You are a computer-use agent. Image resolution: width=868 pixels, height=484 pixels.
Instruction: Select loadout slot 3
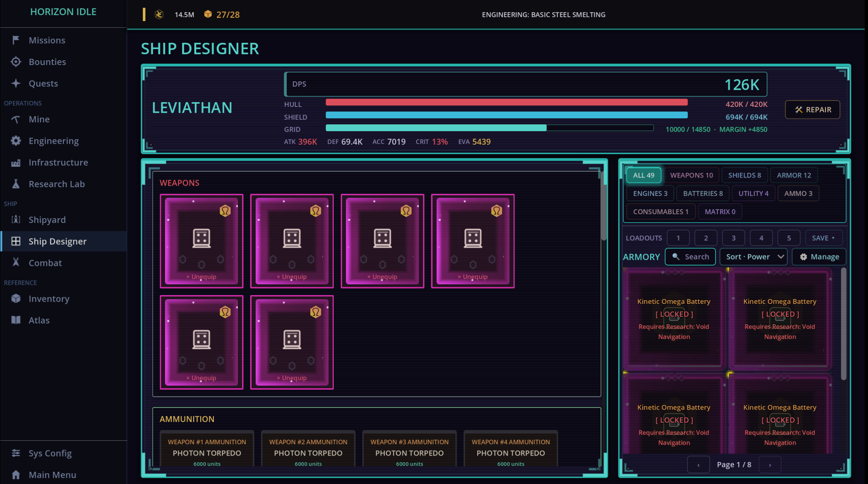733,238
